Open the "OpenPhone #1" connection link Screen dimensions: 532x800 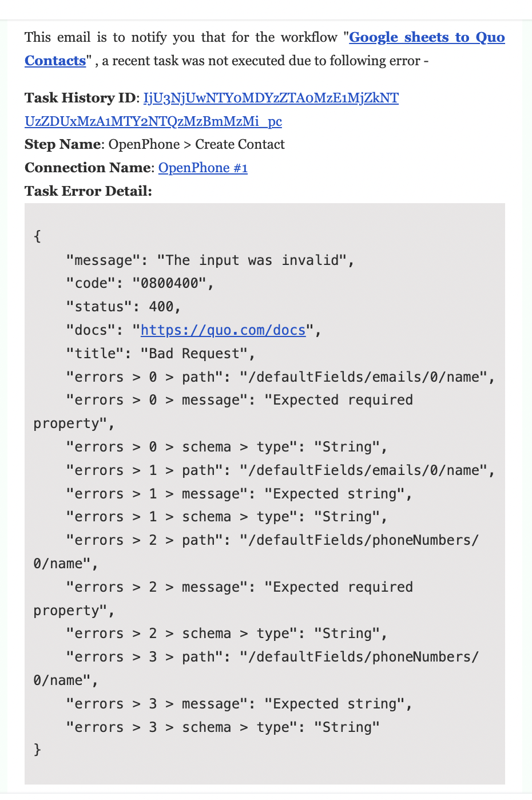[203, 168]
